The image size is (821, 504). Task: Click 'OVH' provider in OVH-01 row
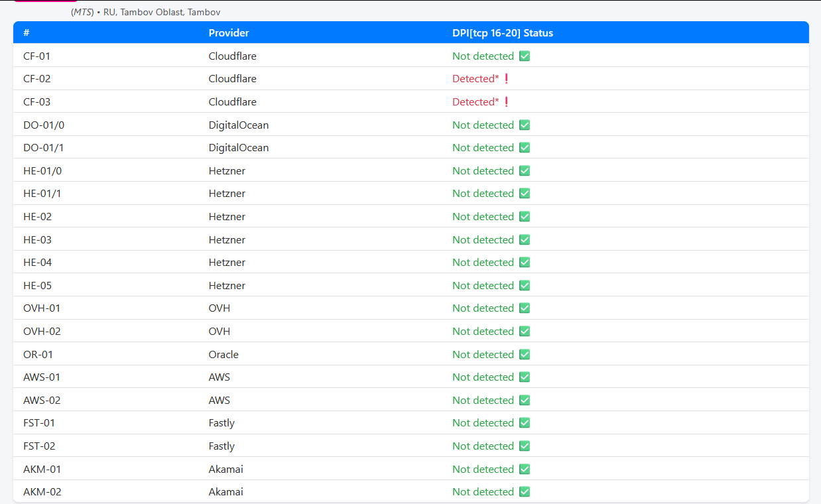[x=220, y=308]
